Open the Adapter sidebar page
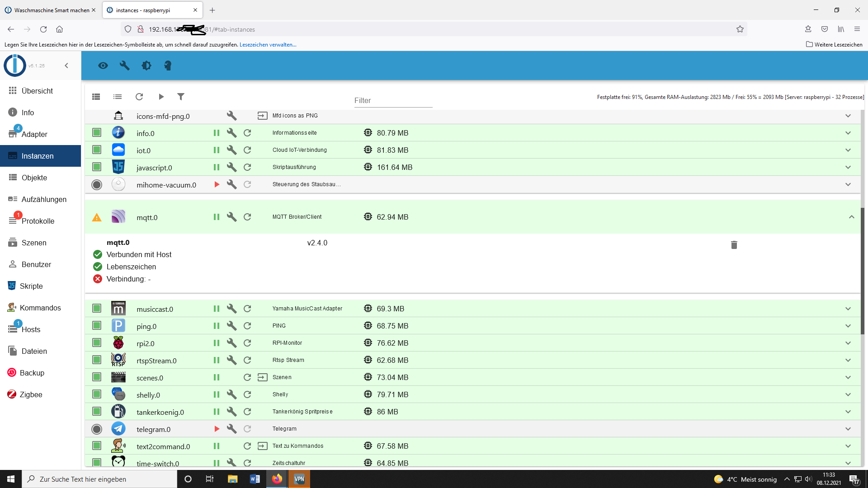 click(x=41, y=134)
